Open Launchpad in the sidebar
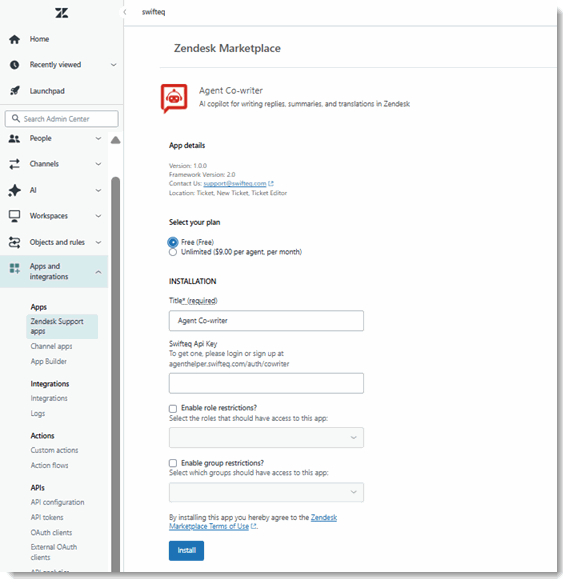Image resolution: width=563 pixels, height=579 pixels. (x=47, y=91)
